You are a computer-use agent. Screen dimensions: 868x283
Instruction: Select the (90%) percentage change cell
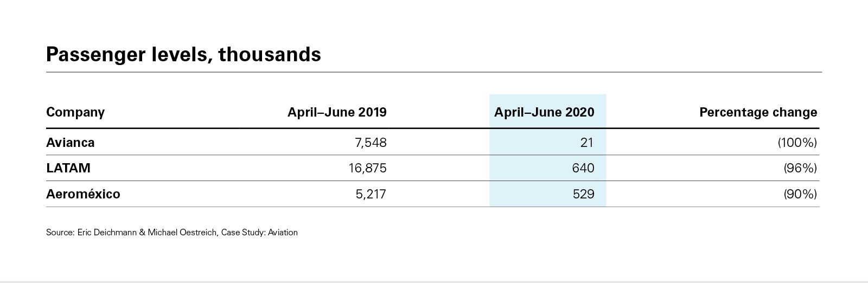[800, 194]
